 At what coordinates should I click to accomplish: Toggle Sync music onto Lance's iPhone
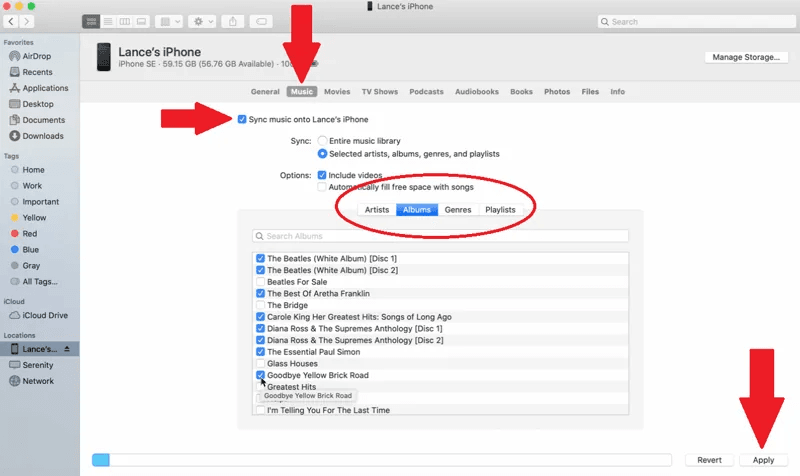[242, 119]
